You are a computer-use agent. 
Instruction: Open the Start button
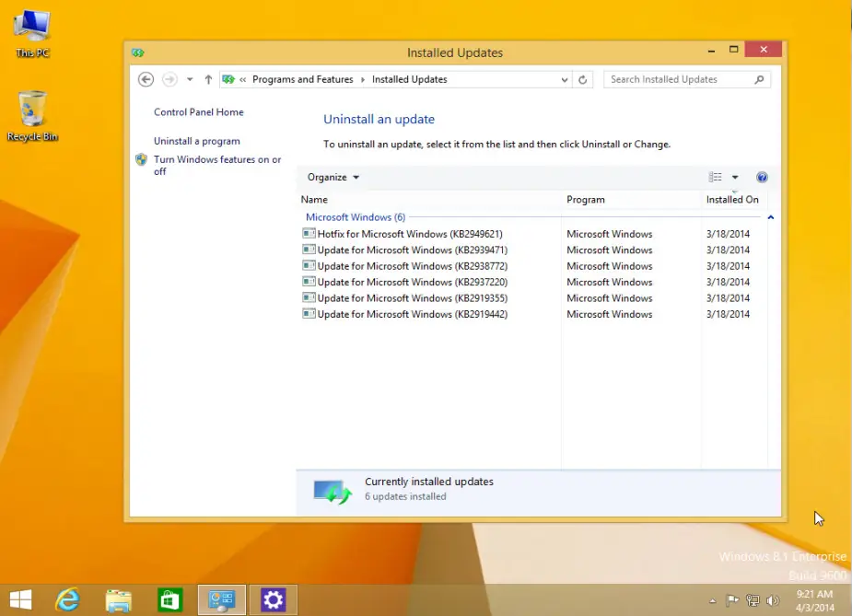tap(20, 600)
